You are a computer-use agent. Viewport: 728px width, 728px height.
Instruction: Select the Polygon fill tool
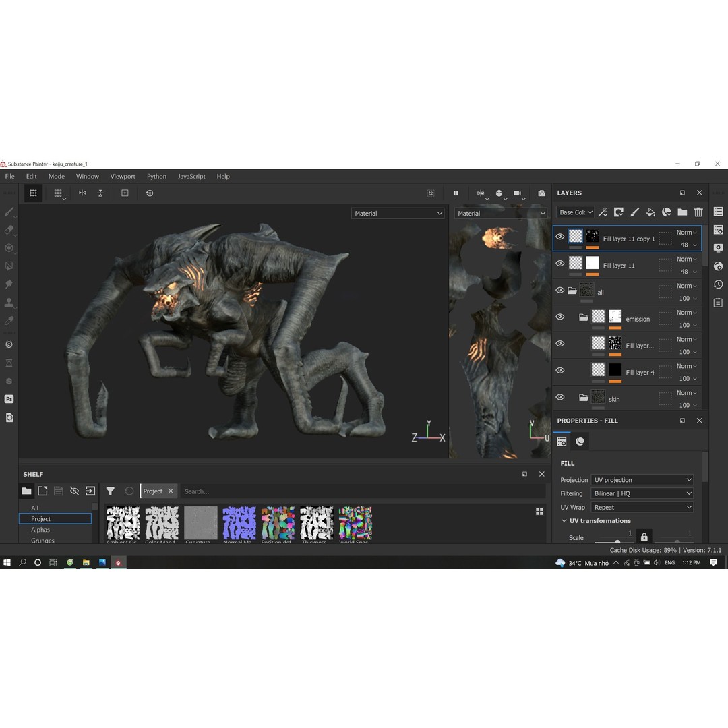[9, 266]
